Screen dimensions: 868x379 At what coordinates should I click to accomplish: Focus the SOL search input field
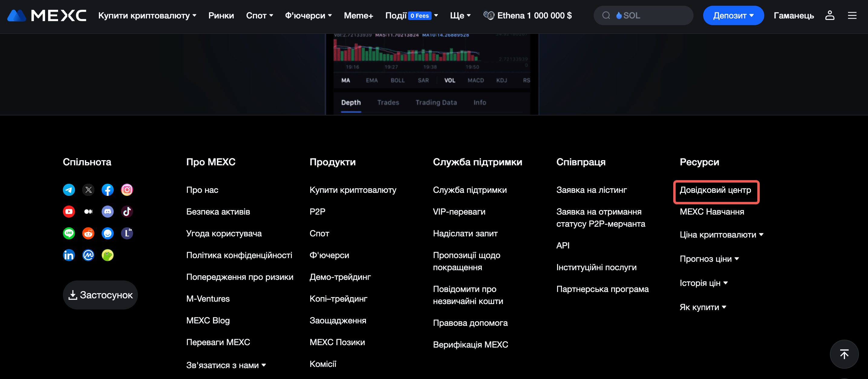pos(643,15)
